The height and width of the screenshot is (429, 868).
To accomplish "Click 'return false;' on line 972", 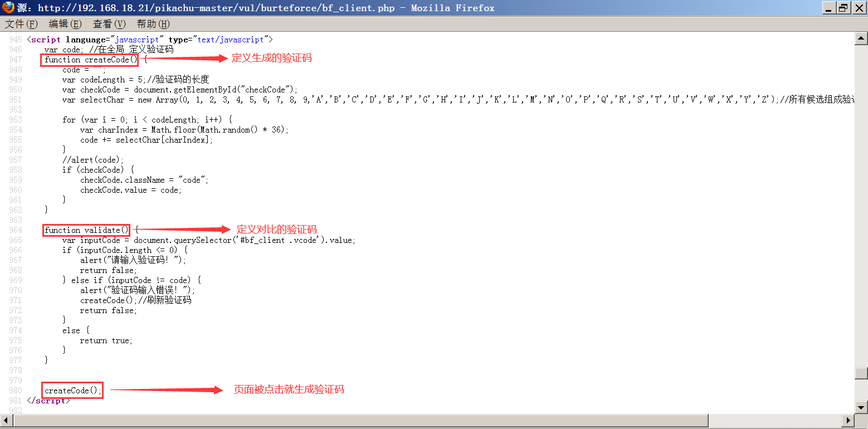I will 109,310.
